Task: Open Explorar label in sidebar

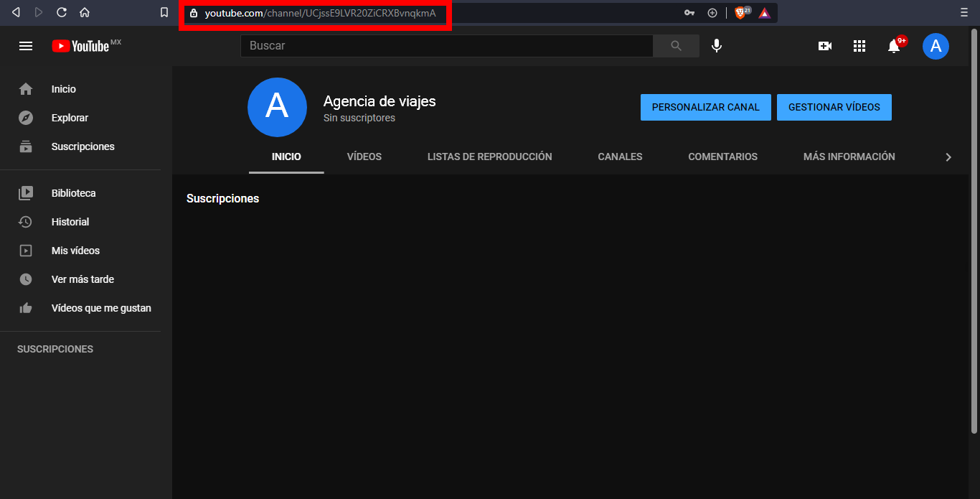Action: click(x=70, y=118)
